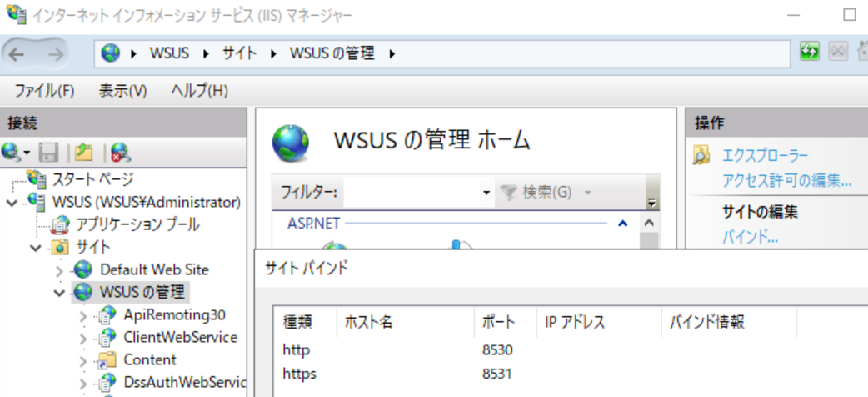Image resolution: width=868 pixels, height=397 pixels.
Task: Click the ApiRemoting30 application icon
Action: pyautogui.click(x=107, y=315)
